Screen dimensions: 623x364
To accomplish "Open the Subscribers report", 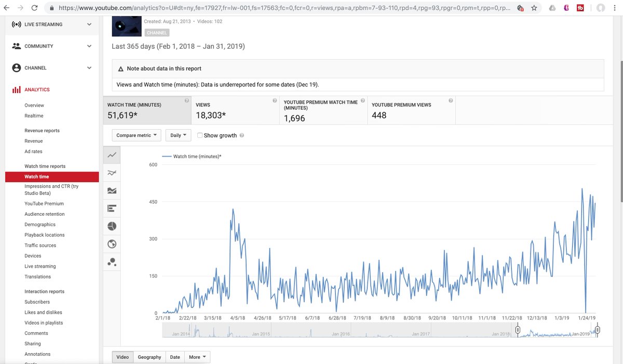I will 37,302.
